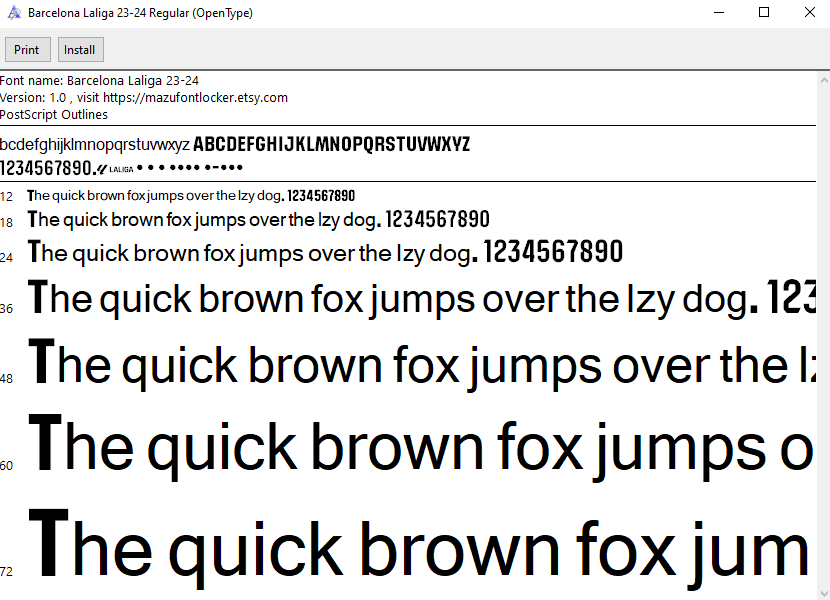Click the Print button
This screenshot has width=830, height=600.
coord(27,50)
